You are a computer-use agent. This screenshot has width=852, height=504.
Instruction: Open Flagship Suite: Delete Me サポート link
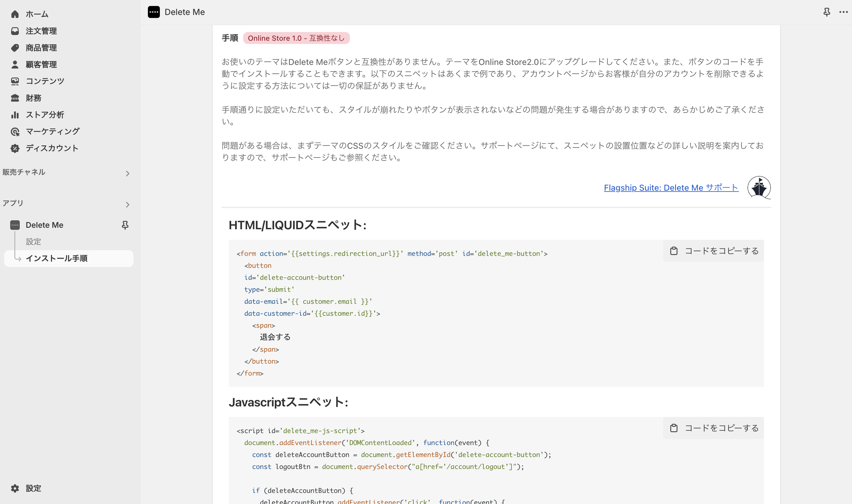click(671, 187)
